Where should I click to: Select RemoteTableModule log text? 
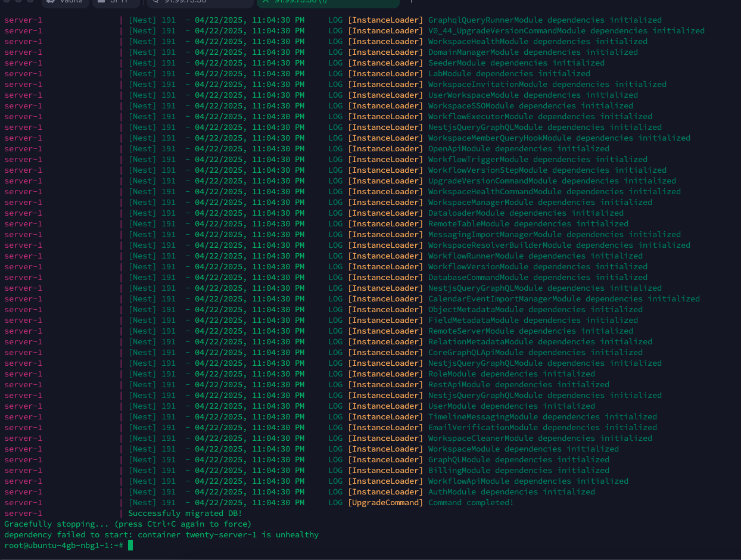point(528,224)
